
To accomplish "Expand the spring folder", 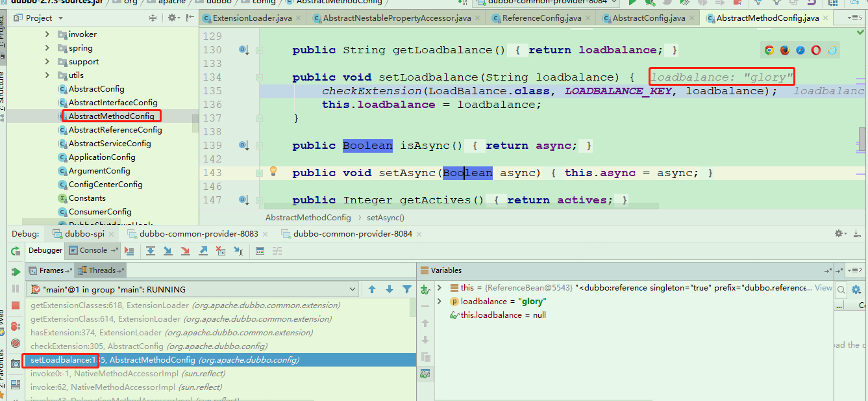I will [47, 48].
